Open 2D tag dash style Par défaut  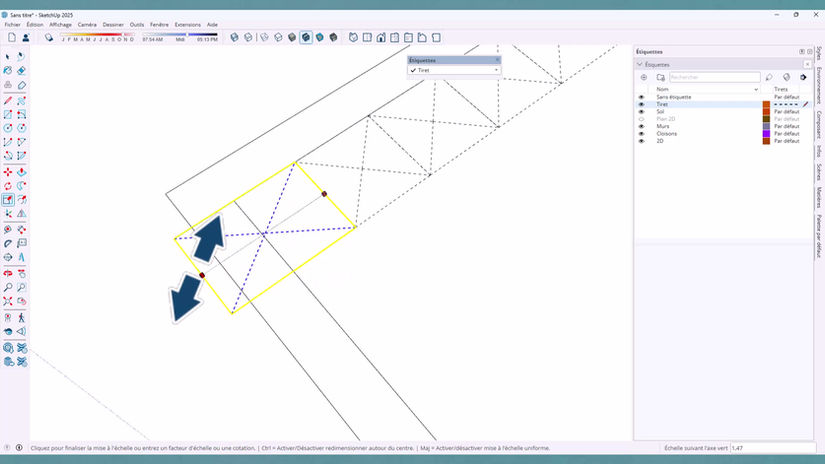pos(787,141)
